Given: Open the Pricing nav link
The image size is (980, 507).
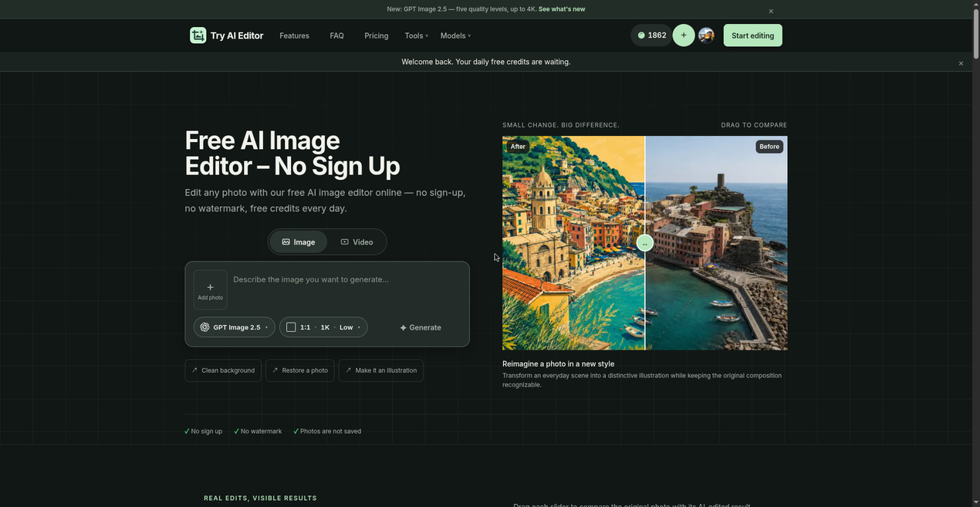Looking at the screenshot, I should (x=377, y=35).
